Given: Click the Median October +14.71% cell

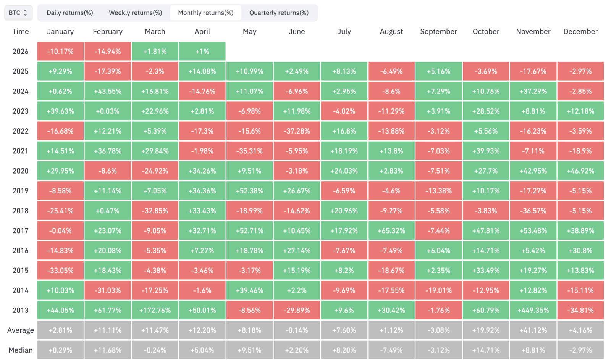Looking at the screenshot, I should click(x=486, y=350).
